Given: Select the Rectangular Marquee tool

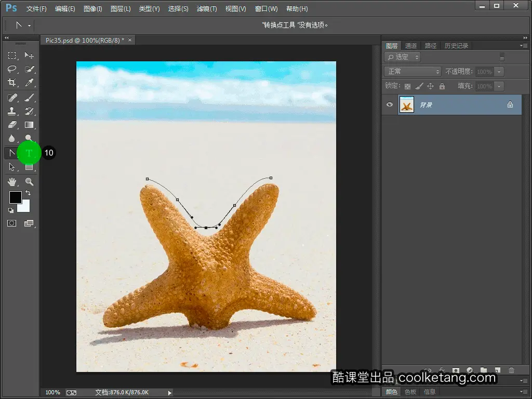Looking at the screenshot, I should tap(12, 55).
